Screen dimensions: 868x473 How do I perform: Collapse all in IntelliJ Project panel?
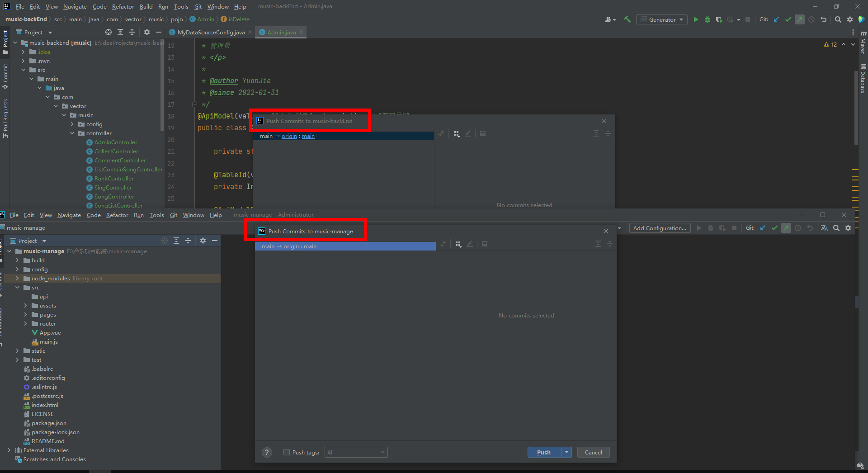(x=132, y=32)
